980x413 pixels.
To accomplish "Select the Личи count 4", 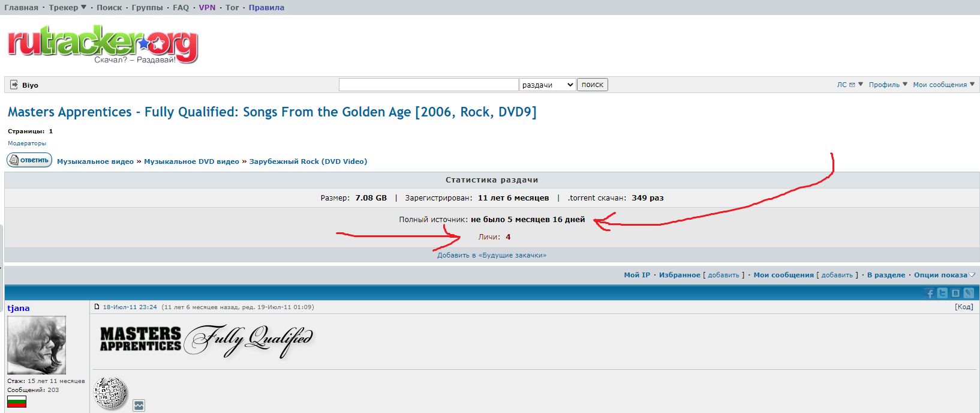I will coord(508,237).
